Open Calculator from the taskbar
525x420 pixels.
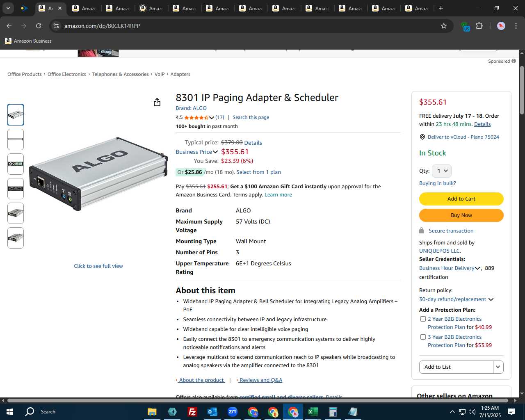pos(333,412)
